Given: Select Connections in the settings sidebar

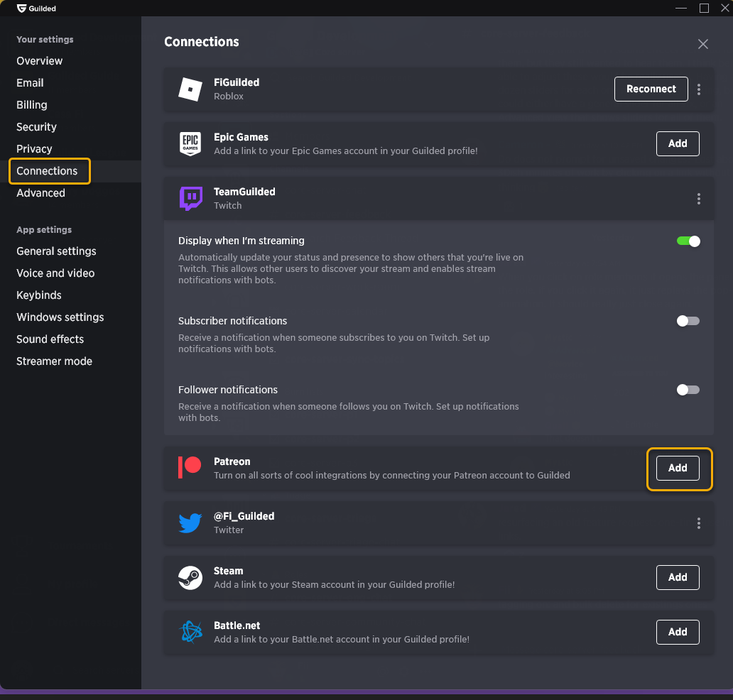Looking at the screenshot, I should [x=47, y=171].
